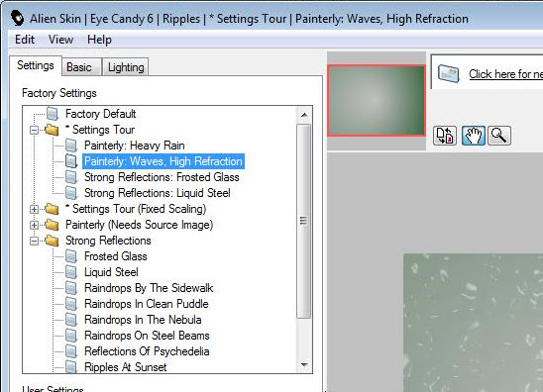Collapse the Strong Reflections tree node

34,241
